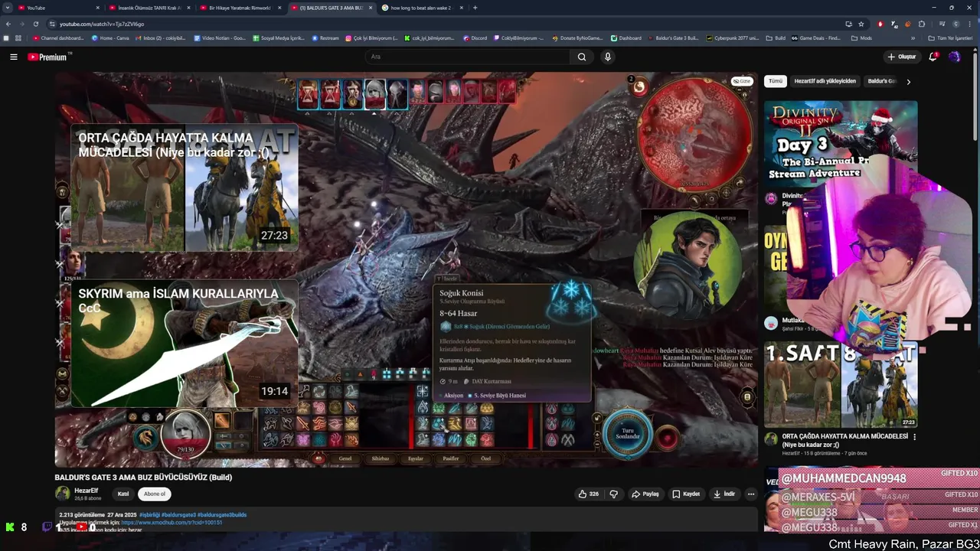980x551 pixels.
Task: Show hidden bookmarks with the » chevron
Action: [913, 37]
